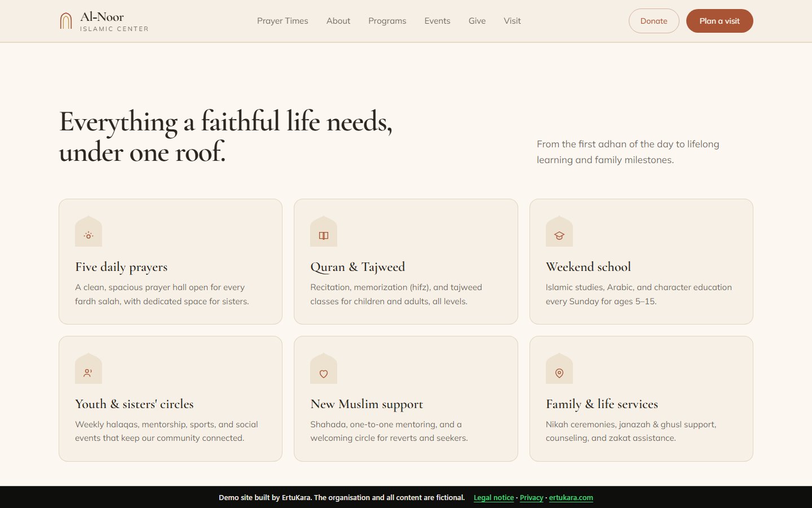Click the Plan a visit button
The height and width of the screenshot is (508, 812).
720,21
